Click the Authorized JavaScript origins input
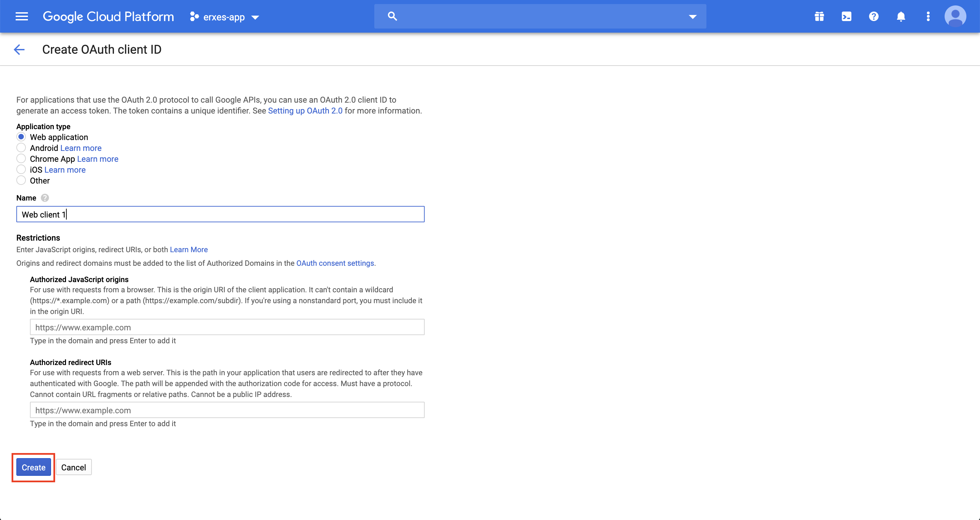 (227, 327)
